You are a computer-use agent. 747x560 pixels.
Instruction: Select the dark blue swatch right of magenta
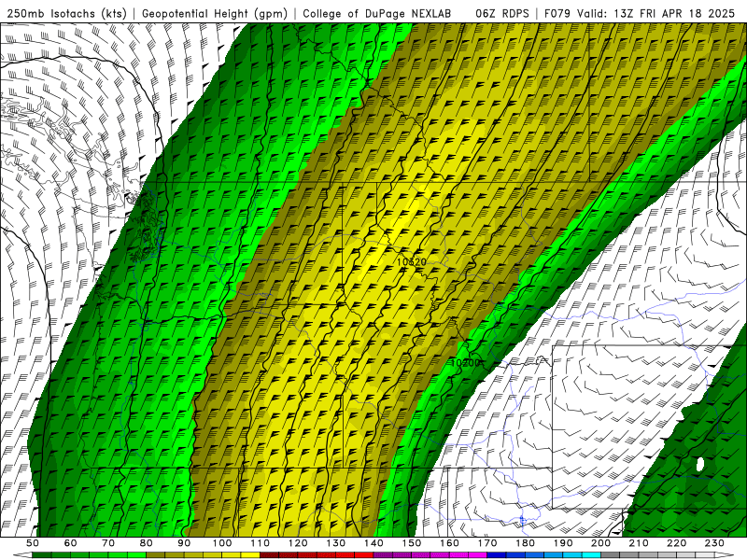497,555
